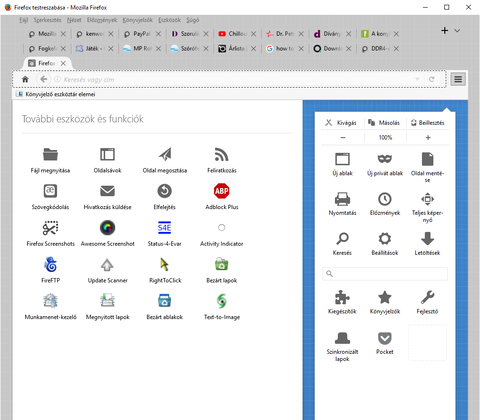Click the Keresés vagy cím address field
The width and height of the screenshot is (480, 420).
233,79
